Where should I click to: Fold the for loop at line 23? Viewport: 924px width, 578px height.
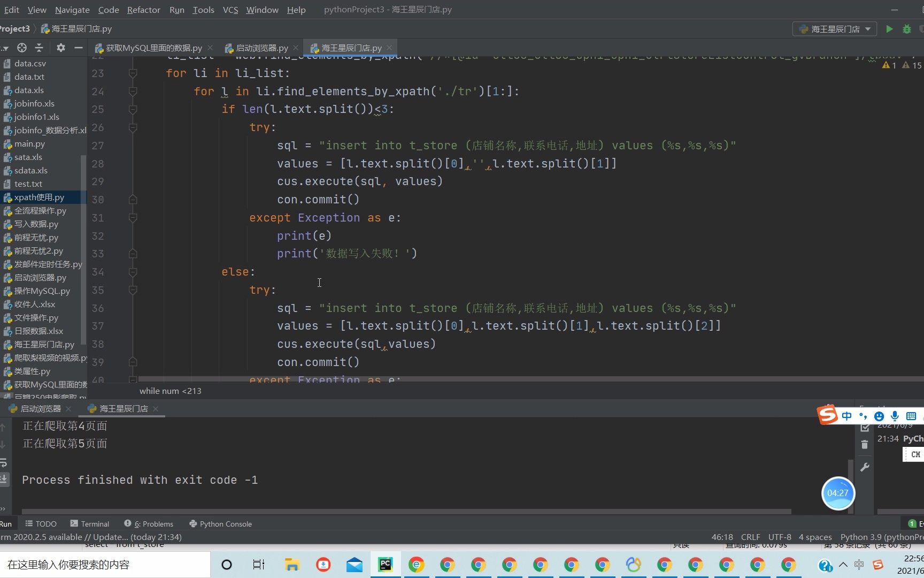coord(133,73)
